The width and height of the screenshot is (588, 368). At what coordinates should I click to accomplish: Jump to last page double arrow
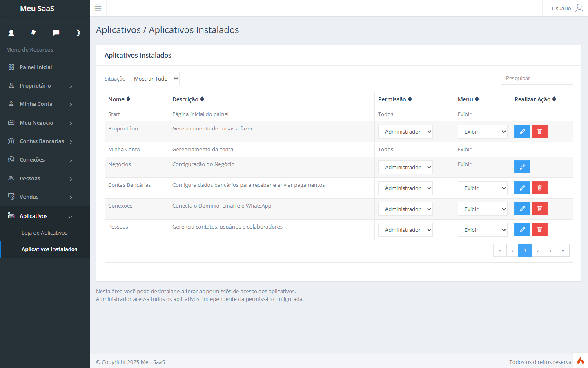click(563, 250)
